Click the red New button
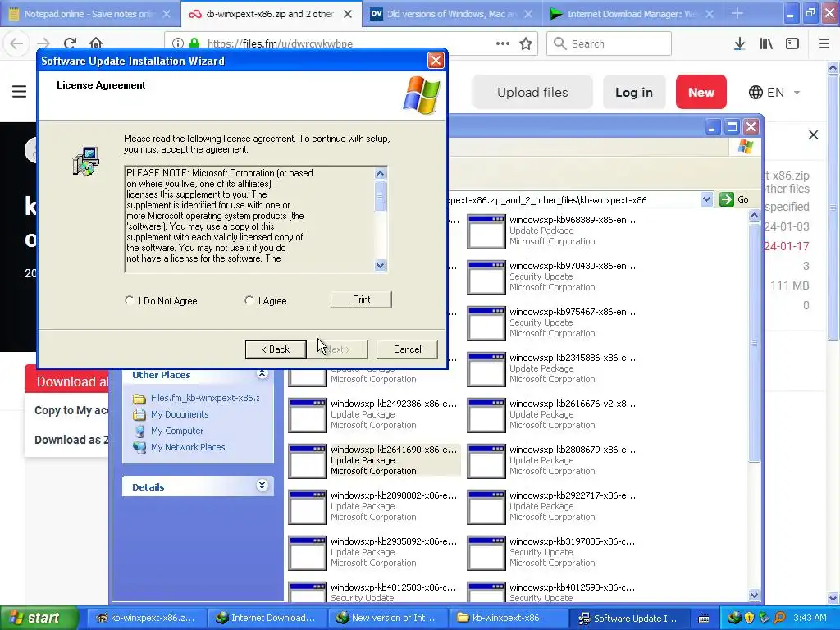The image size is (840, 630). pyautogui.click(x=701, y=92)
